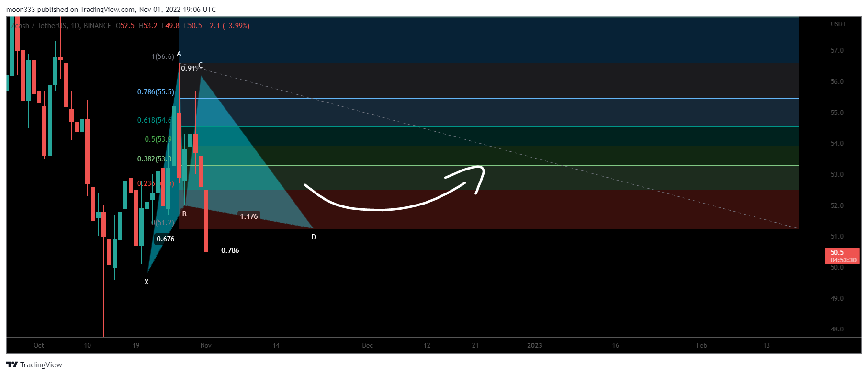The height and width of the screenshot is (375, 868).
Task: Click the Oct label on time axis
Action: pos(39,345)
